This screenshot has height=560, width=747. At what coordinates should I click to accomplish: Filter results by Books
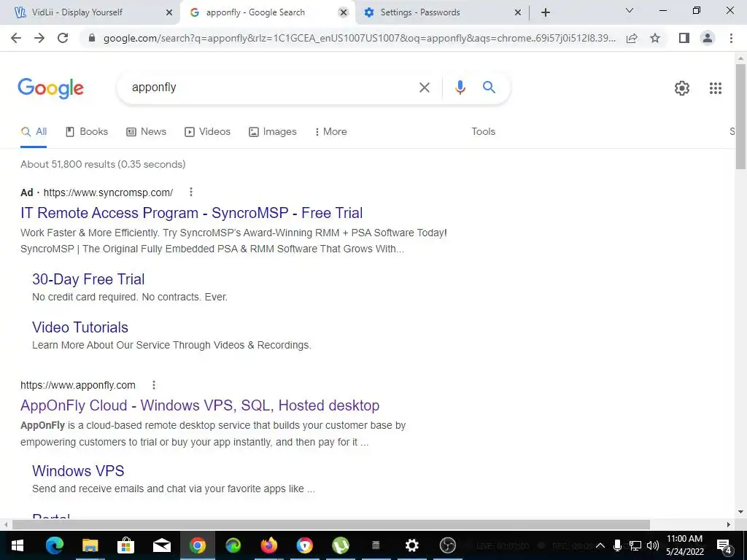click(x=87, y=132)
